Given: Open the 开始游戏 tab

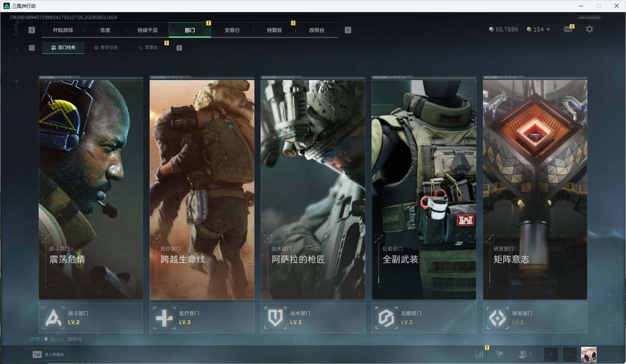Looking at the screenshot, I should click(x=63, y=30).
